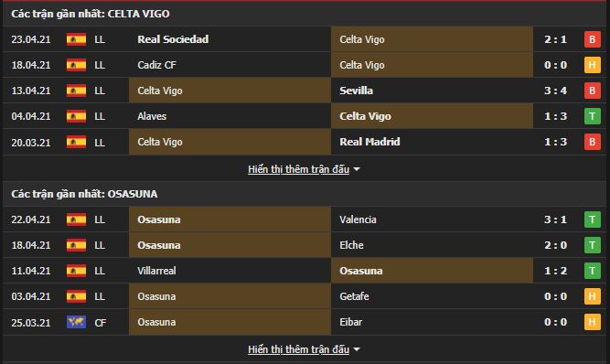610x364 pixels.
Task: Expand more Celta Vigo matches arrow
Action: coord(357,169)
